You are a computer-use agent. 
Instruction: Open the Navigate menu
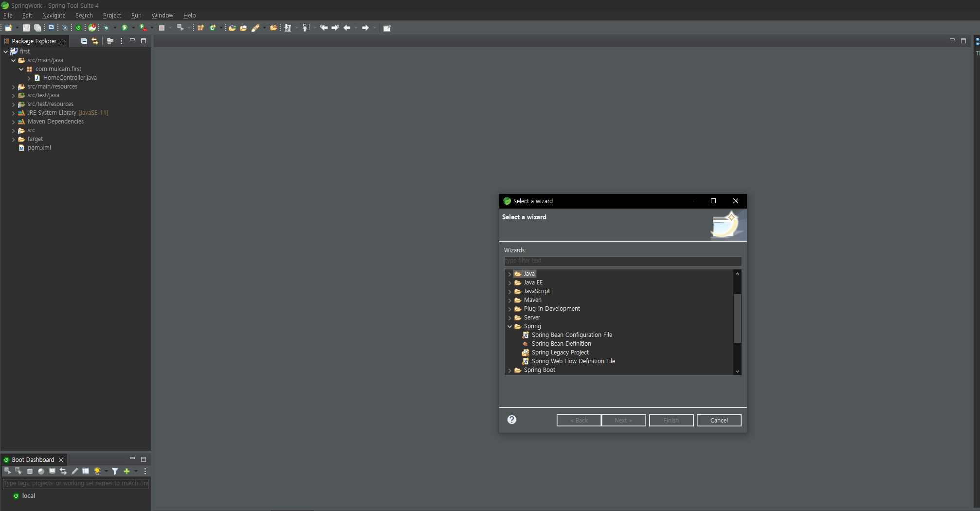[x=54, y=15]
